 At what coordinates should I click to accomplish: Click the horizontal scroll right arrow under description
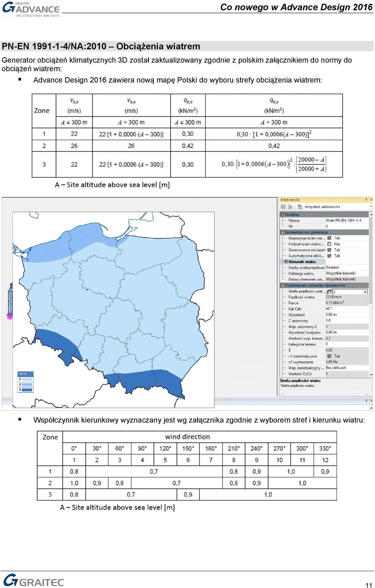point(367,394)
